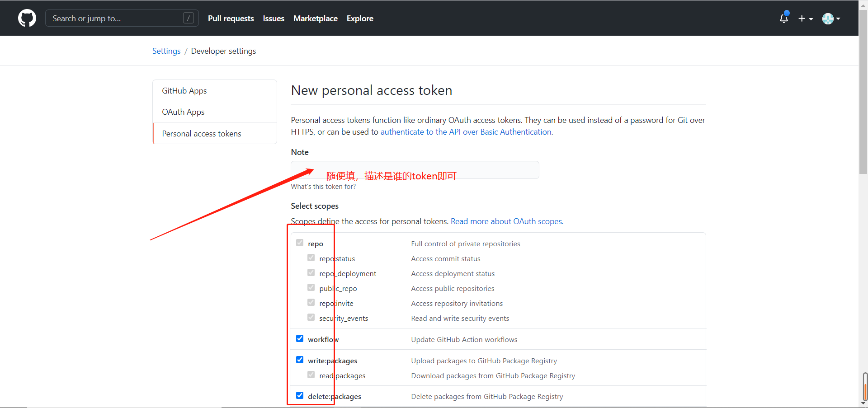Viewport: 868px width, 408px height.
Task: Click the scrollbar down arrow
Action: [x=863, y=403]
